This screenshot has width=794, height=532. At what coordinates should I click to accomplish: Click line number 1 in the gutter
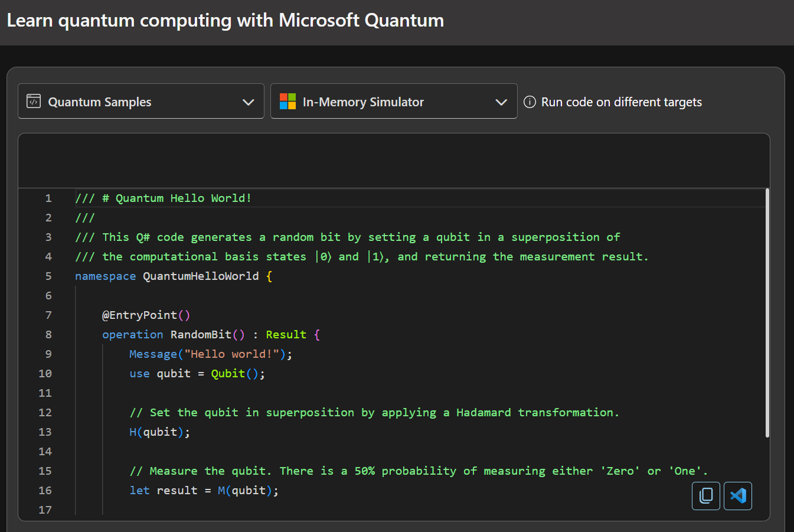(x=48, y=198)
